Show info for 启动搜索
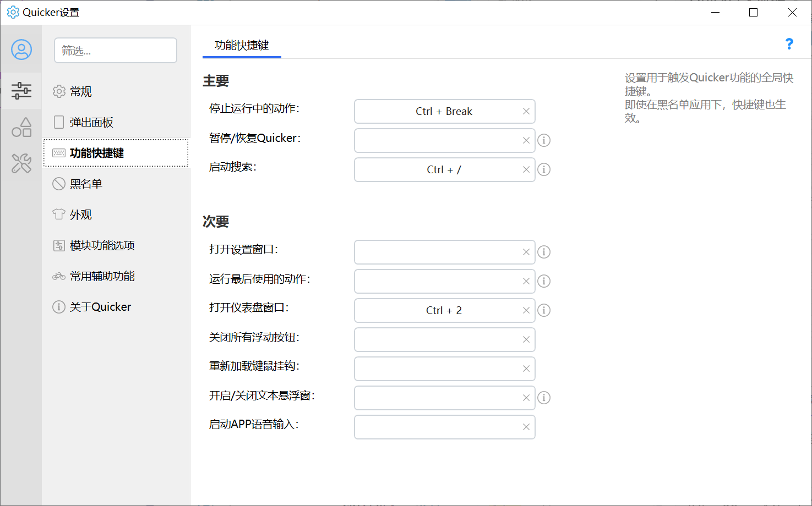This screenshot has height=506, width=812. point(544,169)
